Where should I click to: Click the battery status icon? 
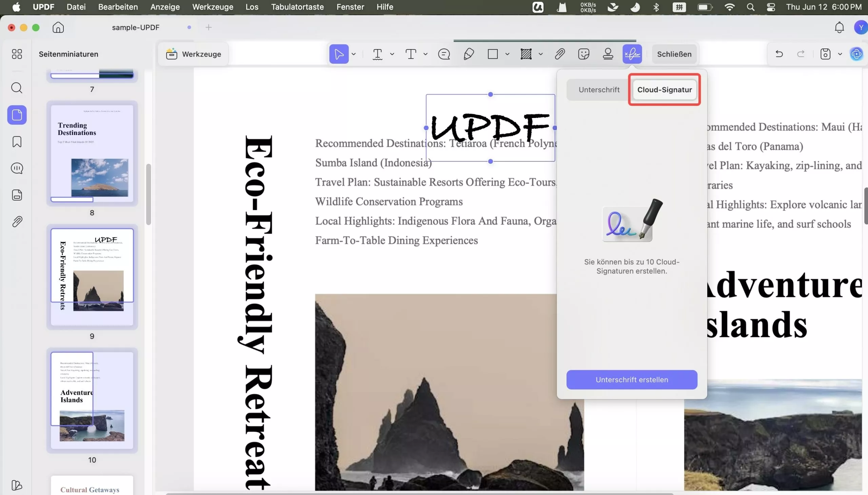point(705,7)
